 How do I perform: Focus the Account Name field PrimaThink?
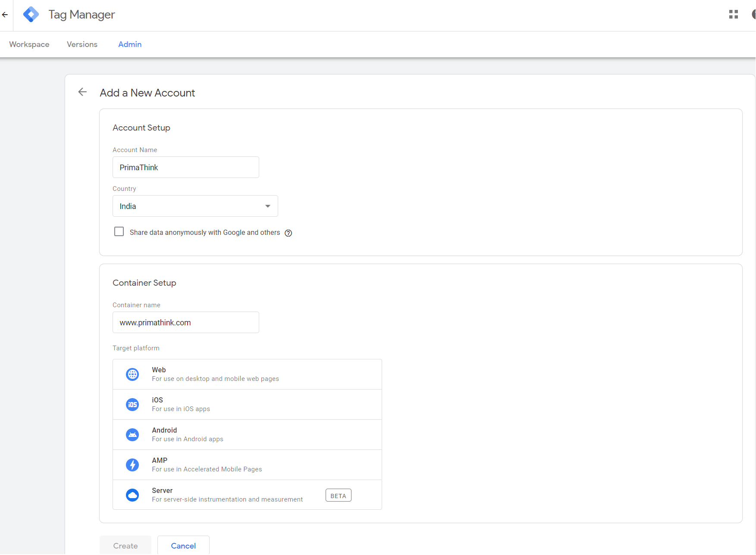[186, 167]
